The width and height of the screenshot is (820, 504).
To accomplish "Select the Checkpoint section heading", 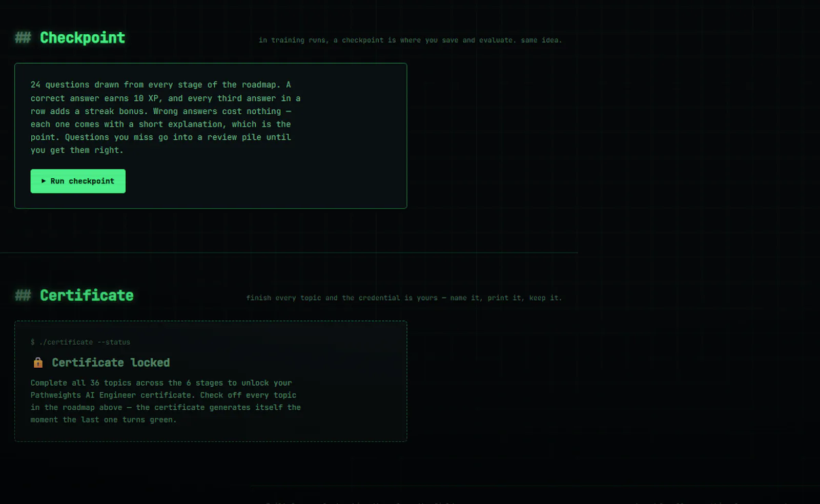I will point(83,38).
